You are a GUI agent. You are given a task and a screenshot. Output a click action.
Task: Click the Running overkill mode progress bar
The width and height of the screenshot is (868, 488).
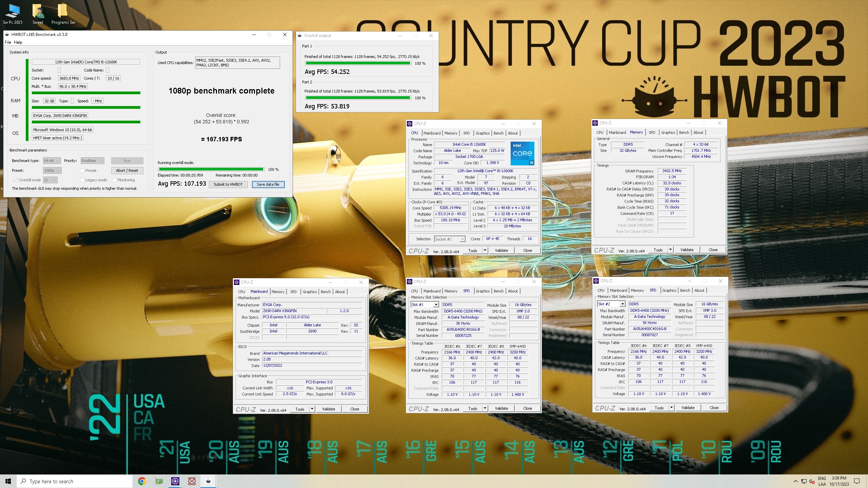211,169
